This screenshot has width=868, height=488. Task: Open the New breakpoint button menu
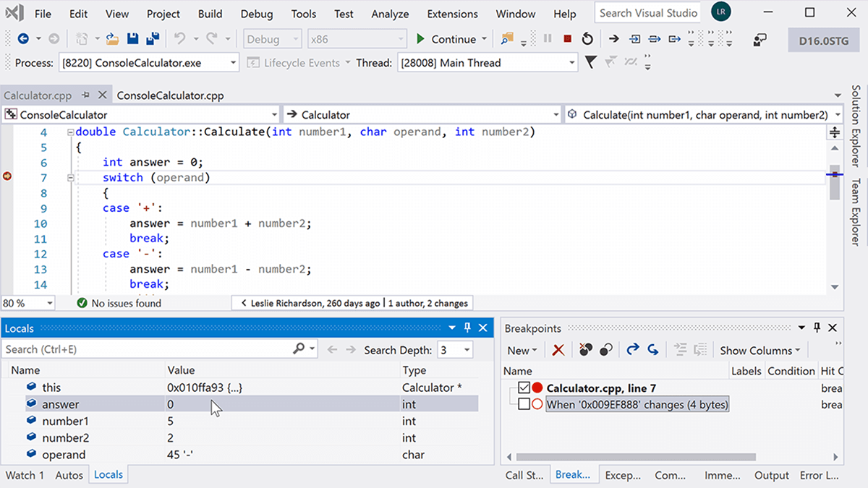click(x=522, y=350)
